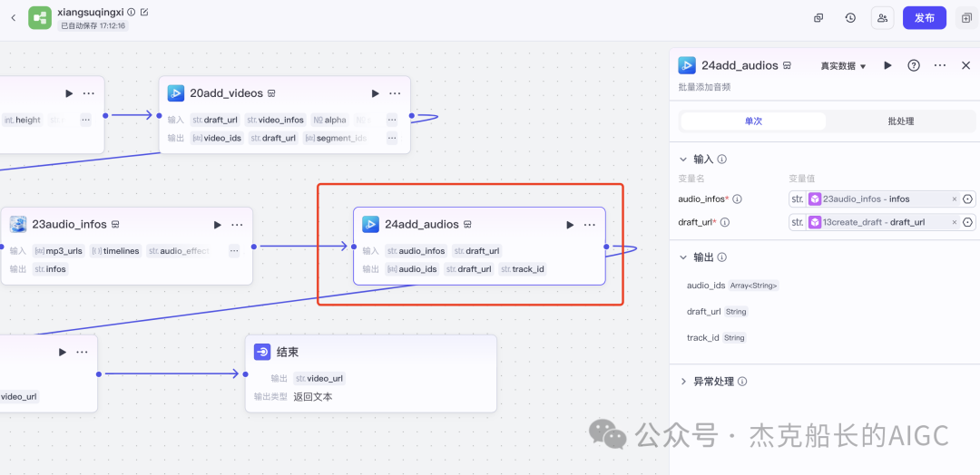Select video_infos input tag on 20add_videos
This screenshot has width=980, height=475.
click(275, 120)
